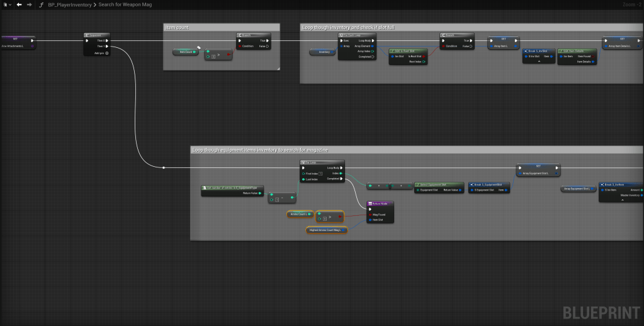Select the Ammo Count L variable node

pos(300,214)
